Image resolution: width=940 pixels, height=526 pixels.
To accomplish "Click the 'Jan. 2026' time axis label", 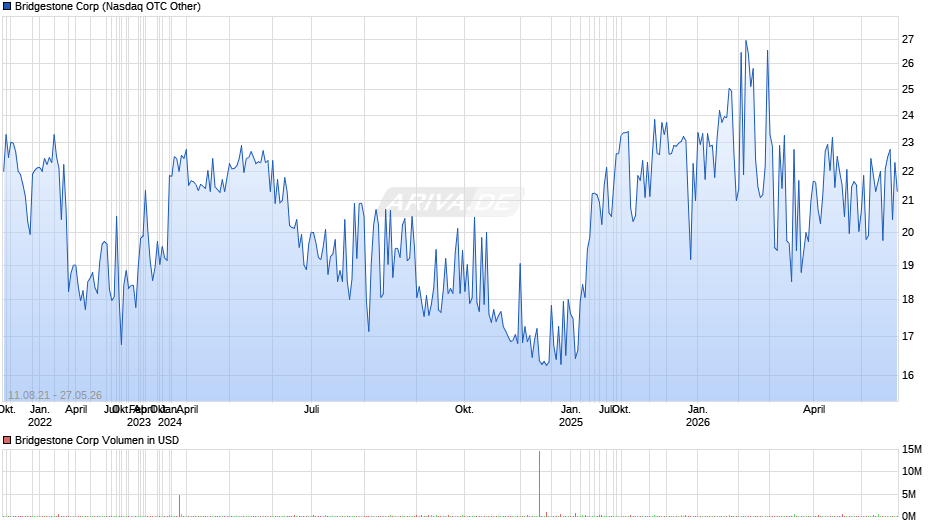I will tap(697, 416).
